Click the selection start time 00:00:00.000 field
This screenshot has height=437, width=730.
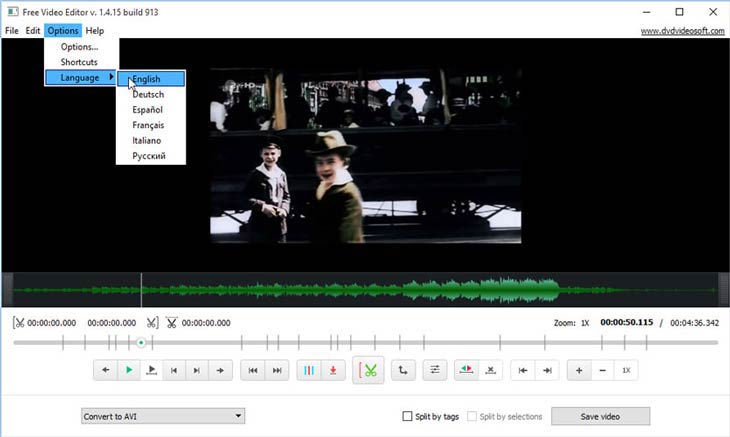click(x=52, y=323)
